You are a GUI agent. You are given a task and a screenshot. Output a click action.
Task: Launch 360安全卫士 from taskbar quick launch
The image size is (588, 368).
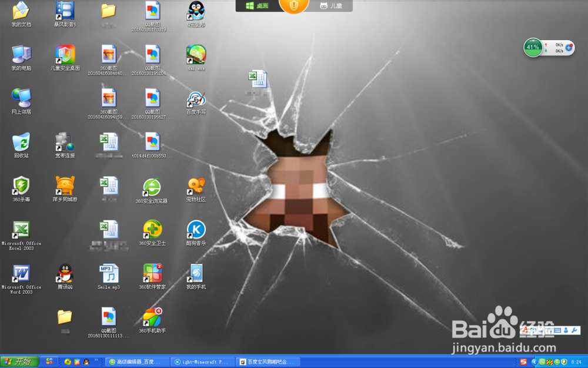(68, 362)
